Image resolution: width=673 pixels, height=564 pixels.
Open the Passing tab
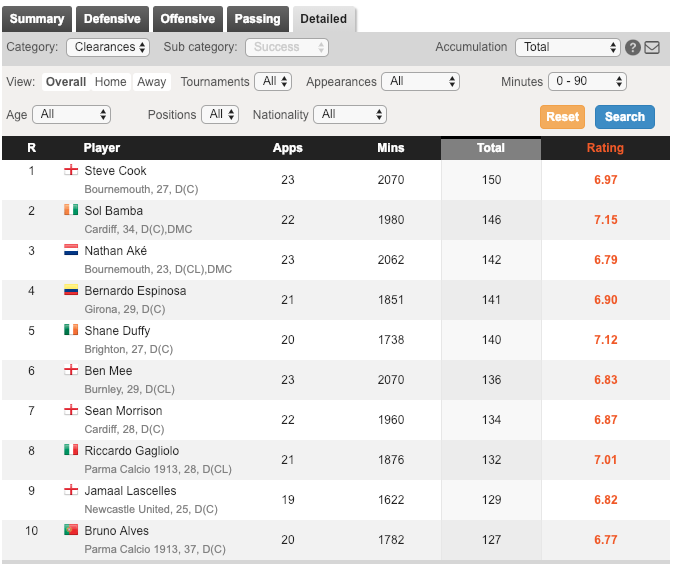click(257, 19)
